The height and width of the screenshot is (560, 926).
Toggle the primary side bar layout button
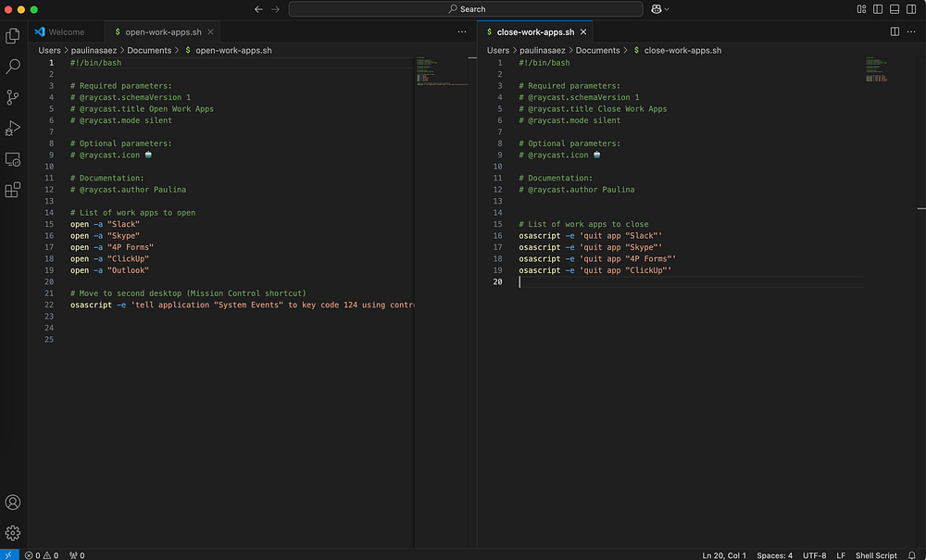[878, 9]
